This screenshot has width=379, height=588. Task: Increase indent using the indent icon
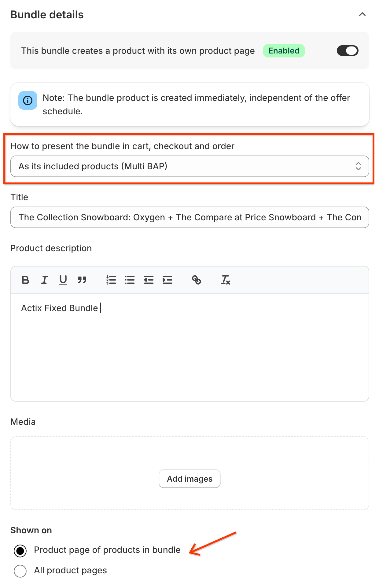(x=167, y=280)
